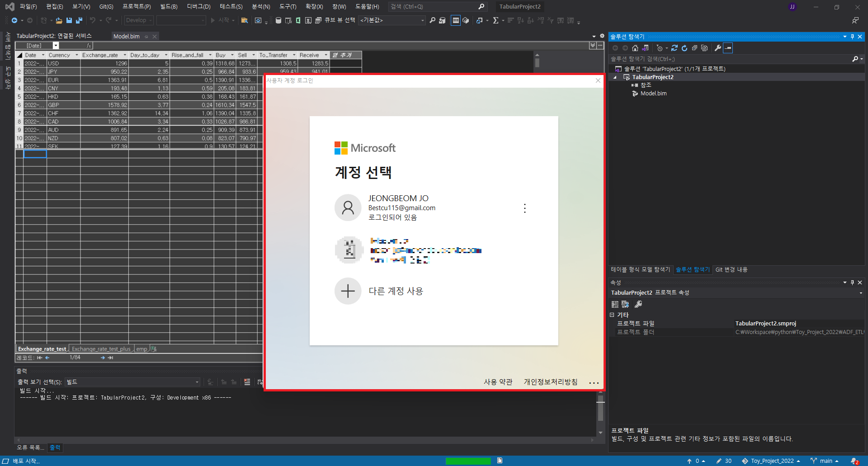Pin the Solution Explorer panel
Image resolution: width=868 pixels, height=466 pixels.
(x=852, y=37)
